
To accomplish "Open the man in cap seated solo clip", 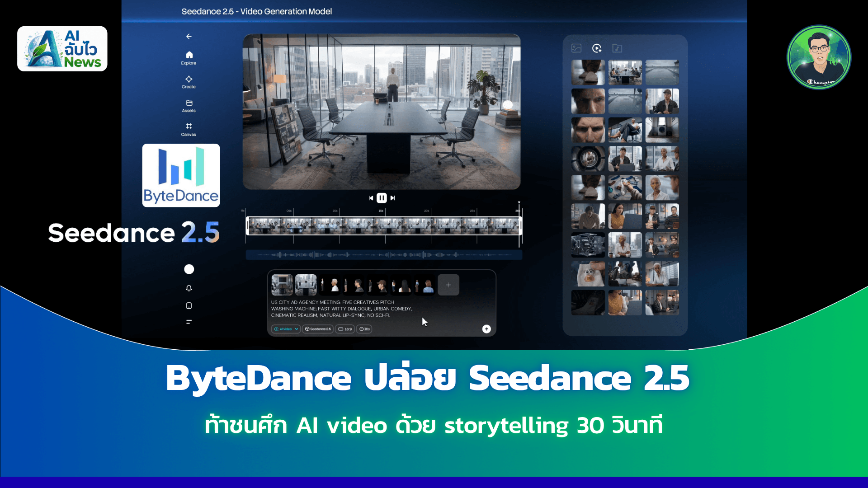I will coord(662,101).
